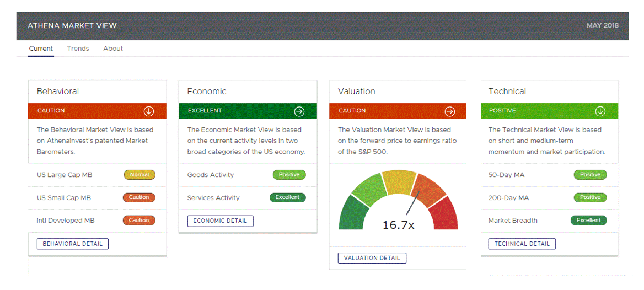Click the right arrow icon in Economic header

299,111
